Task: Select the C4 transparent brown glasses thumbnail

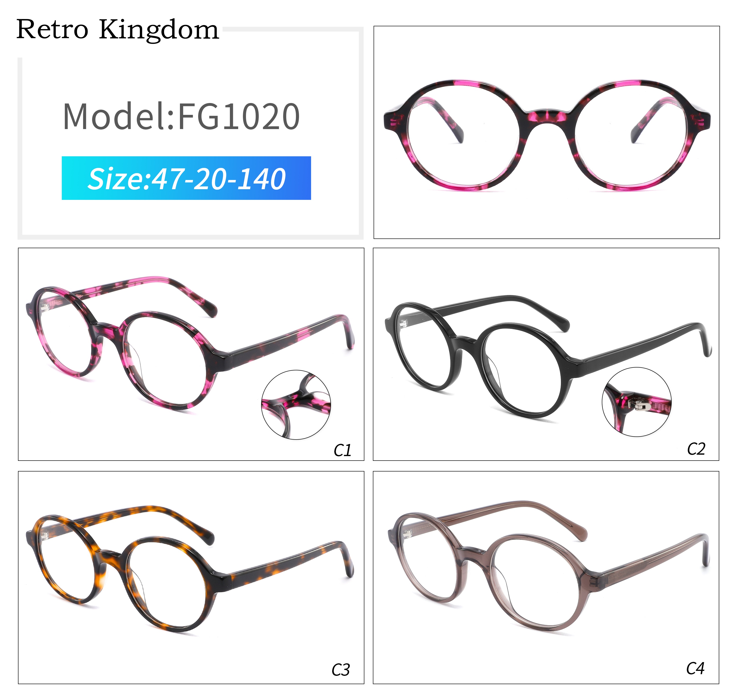Action: [x=546, y=577]
